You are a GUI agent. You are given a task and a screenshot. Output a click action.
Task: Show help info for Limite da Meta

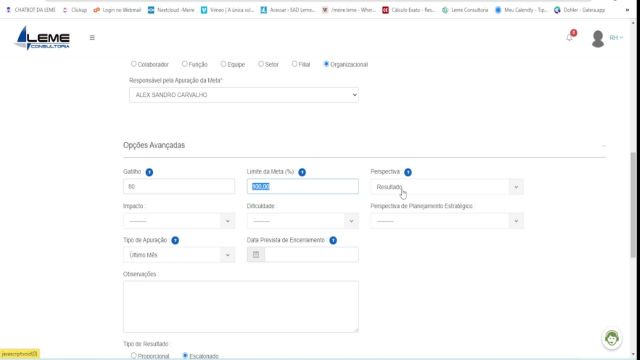302,172
